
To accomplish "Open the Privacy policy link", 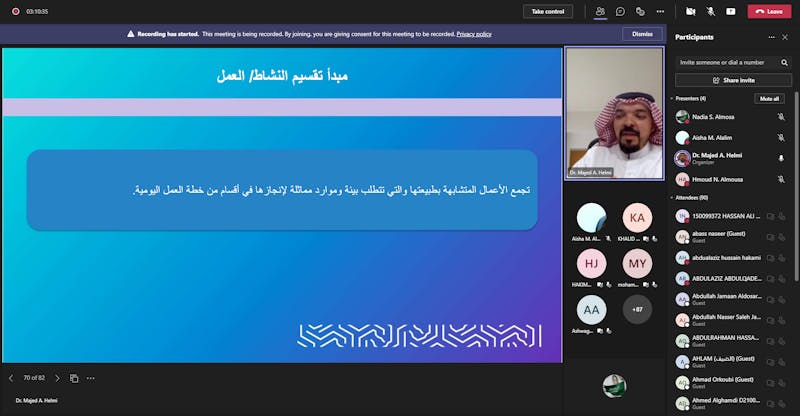I will 474,34.
